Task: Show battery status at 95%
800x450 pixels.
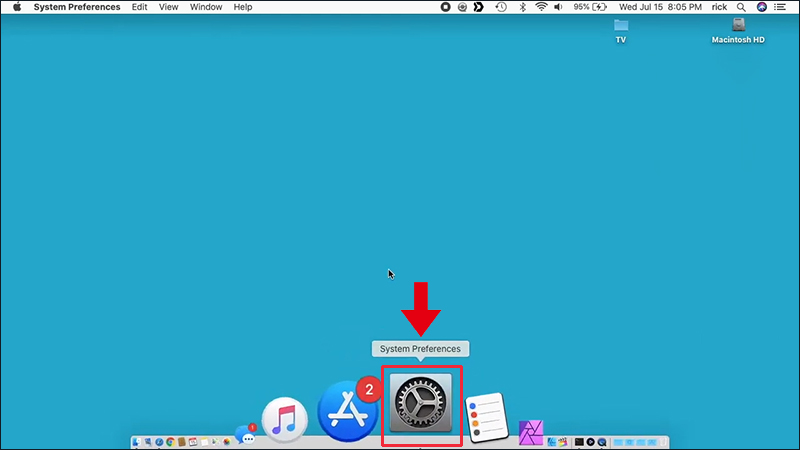Action: click(x=590, y=7)
